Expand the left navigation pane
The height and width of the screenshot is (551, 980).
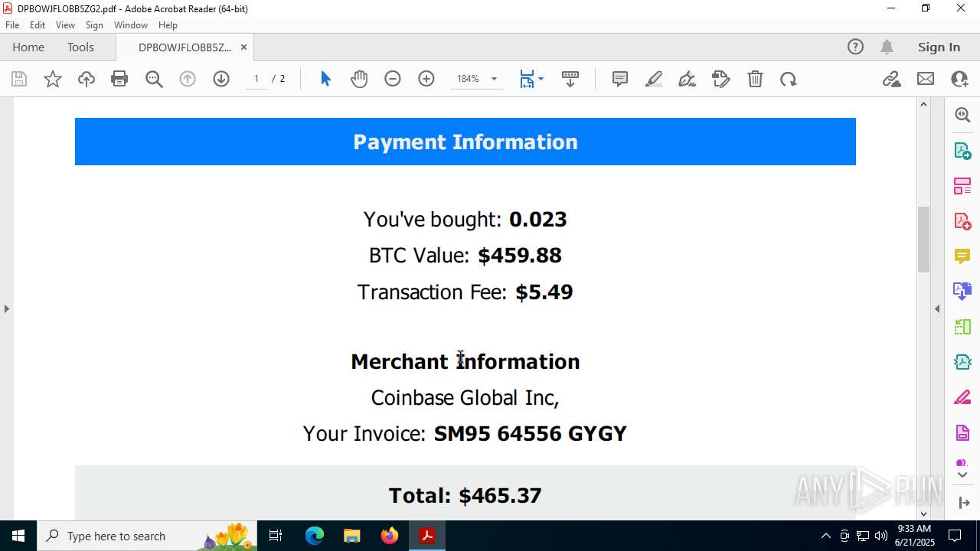coord(6,308)
